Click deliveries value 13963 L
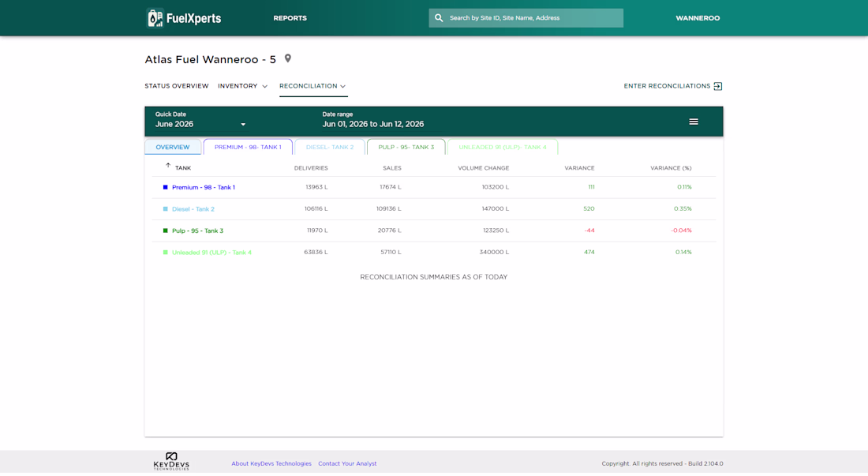 click(316, 187)
